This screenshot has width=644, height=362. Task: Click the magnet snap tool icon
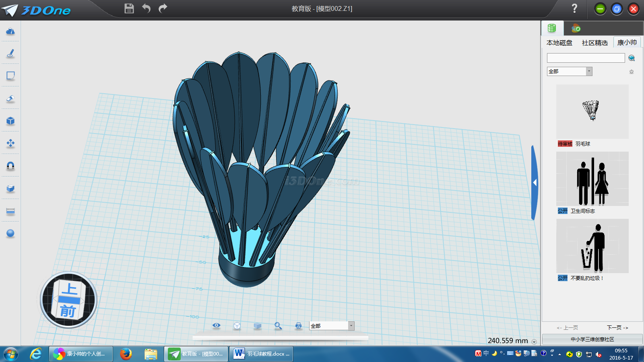click(10, 166)
